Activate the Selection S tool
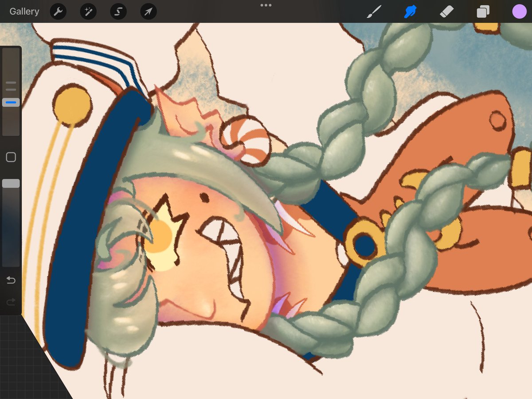This screenshot has height=399, width=532. [118, 12]
